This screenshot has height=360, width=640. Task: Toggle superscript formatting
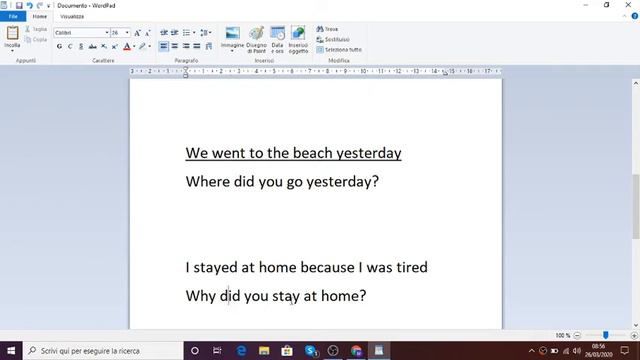115,47
